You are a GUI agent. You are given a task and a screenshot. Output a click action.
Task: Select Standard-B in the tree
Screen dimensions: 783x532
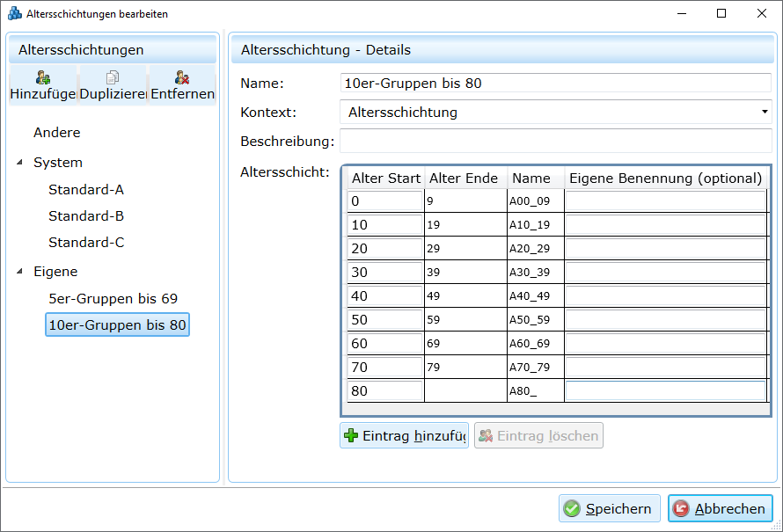pyautogui.click(x=86, y=216)
